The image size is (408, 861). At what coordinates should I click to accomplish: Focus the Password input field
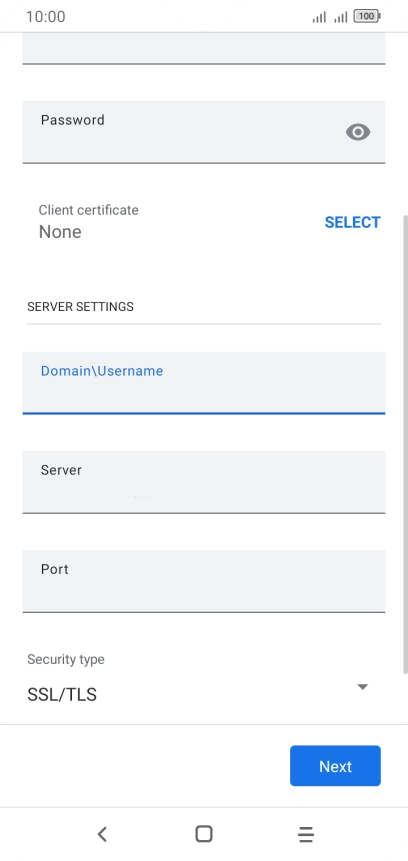(x=204, y=132)
